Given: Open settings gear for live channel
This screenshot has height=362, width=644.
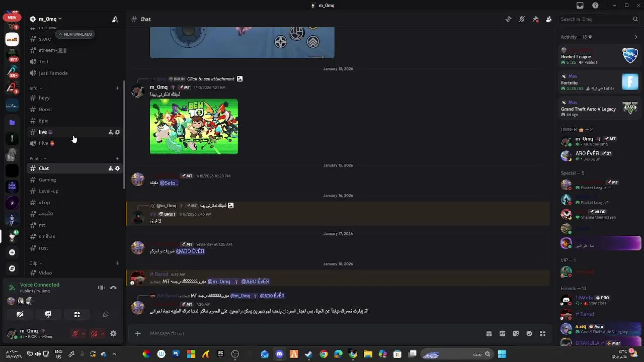Looking at the screenshot, I should point(117,132).
